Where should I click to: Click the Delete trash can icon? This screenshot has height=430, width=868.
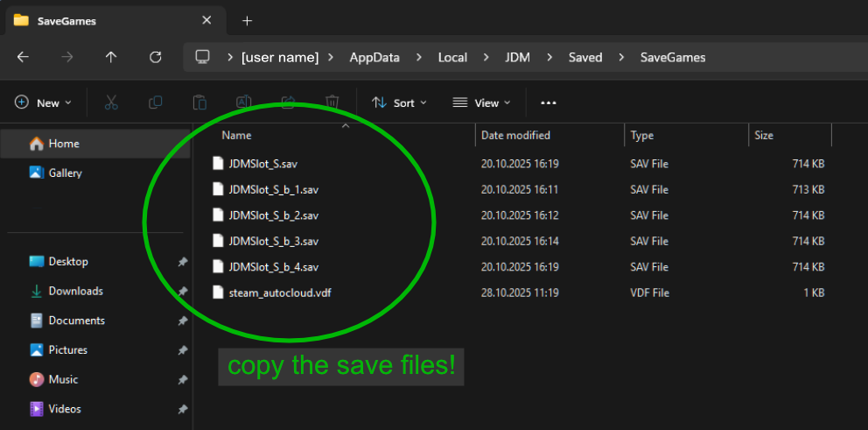pos(332,102)
